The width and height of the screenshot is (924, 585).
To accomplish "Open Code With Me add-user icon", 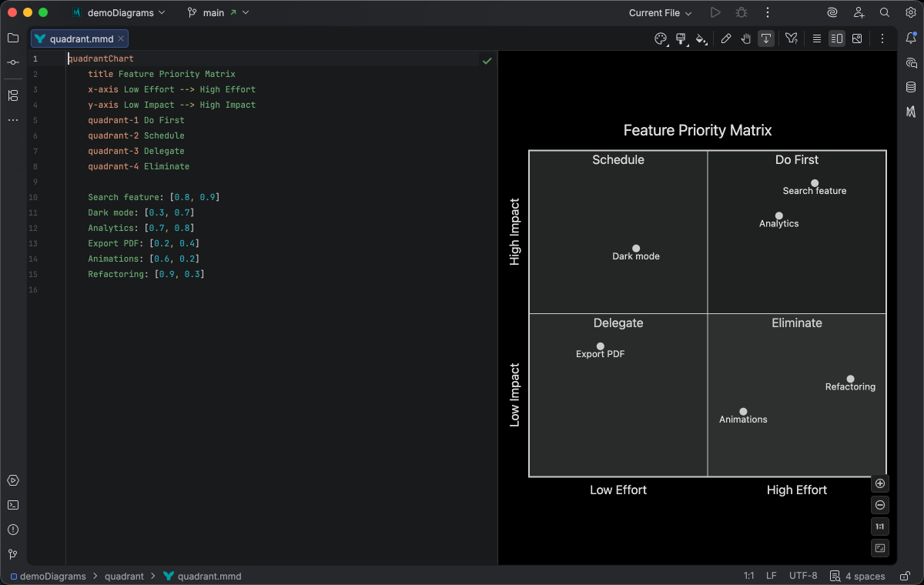I will pyautogui.click(x=859, y=13).
